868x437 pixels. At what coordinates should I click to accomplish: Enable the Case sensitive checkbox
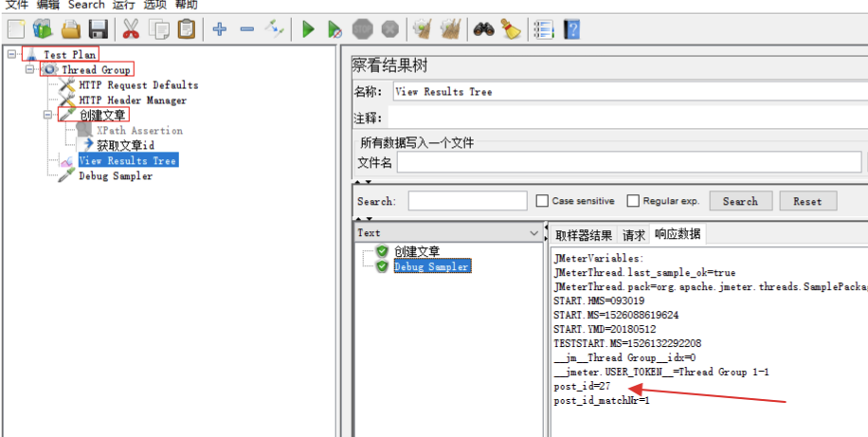click(x=542, y=201)
